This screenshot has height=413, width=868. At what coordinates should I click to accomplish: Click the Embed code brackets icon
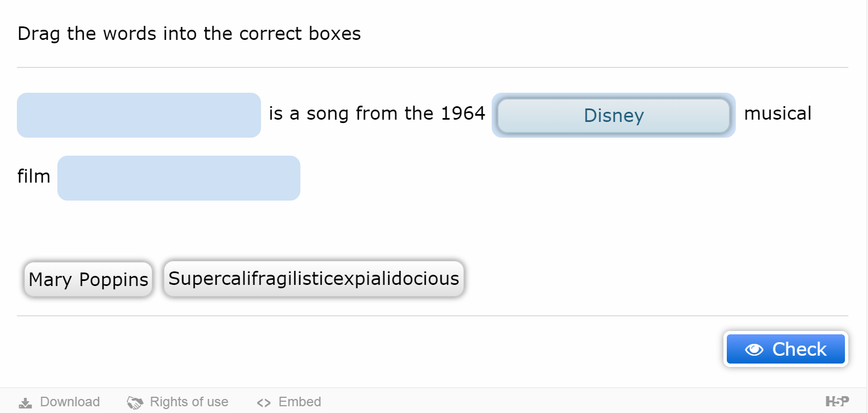[x=264, y=402]
